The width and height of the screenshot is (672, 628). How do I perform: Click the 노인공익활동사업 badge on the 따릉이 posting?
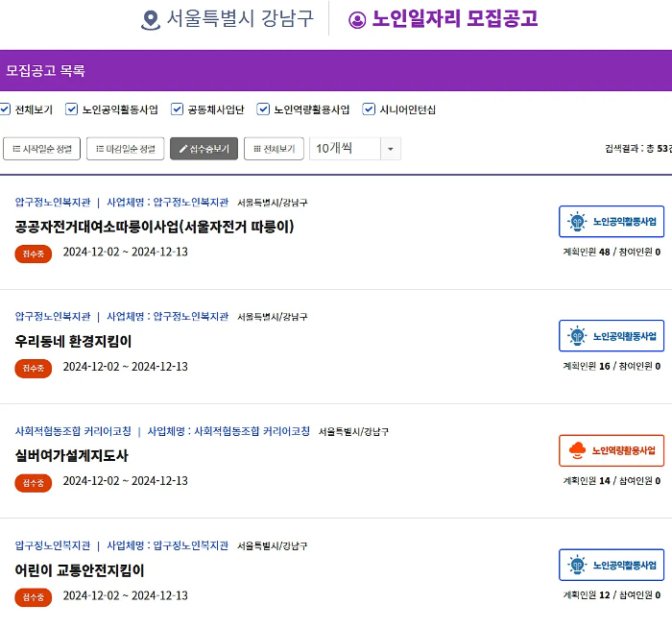pyautogui.click(x=612, y=222)
